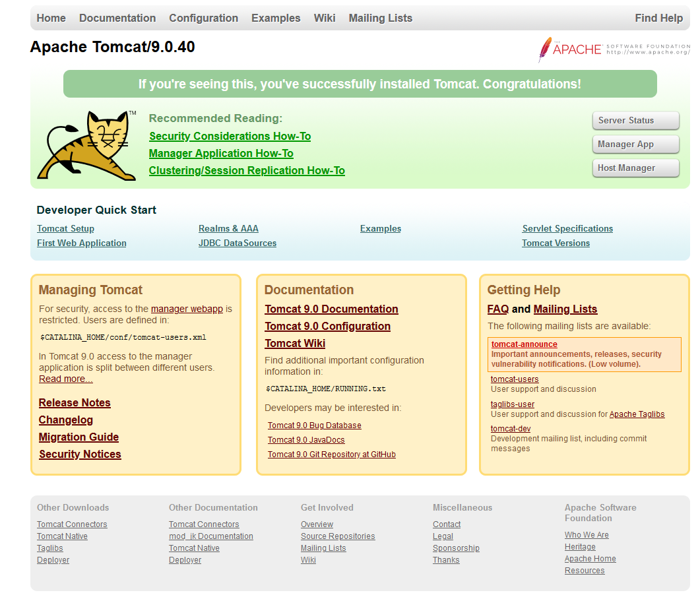This screenshot has width=700, height=599.
Task: Click the Tomcat cat mascot logo
Action: coord(86,146)
